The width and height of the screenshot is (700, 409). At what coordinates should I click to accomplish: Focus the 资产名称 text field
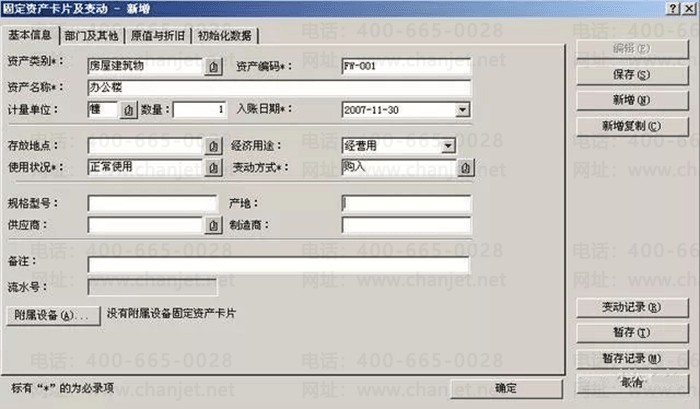pyautogui.click(x=279, y=88)
